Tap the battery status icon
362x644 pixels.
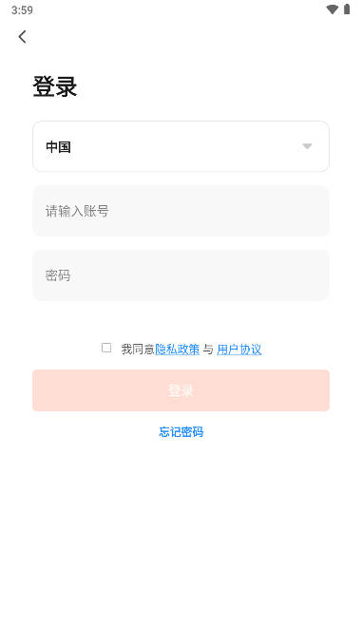(x=347, y=9)
